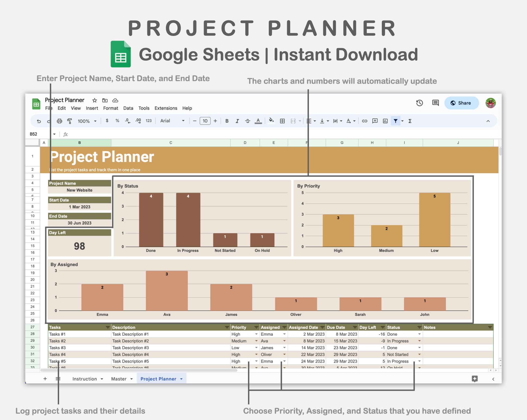Image resolution: width=527 pixels, height=420 pixels.
Task: Open the View menu
Action: click(x=76, y=108)
